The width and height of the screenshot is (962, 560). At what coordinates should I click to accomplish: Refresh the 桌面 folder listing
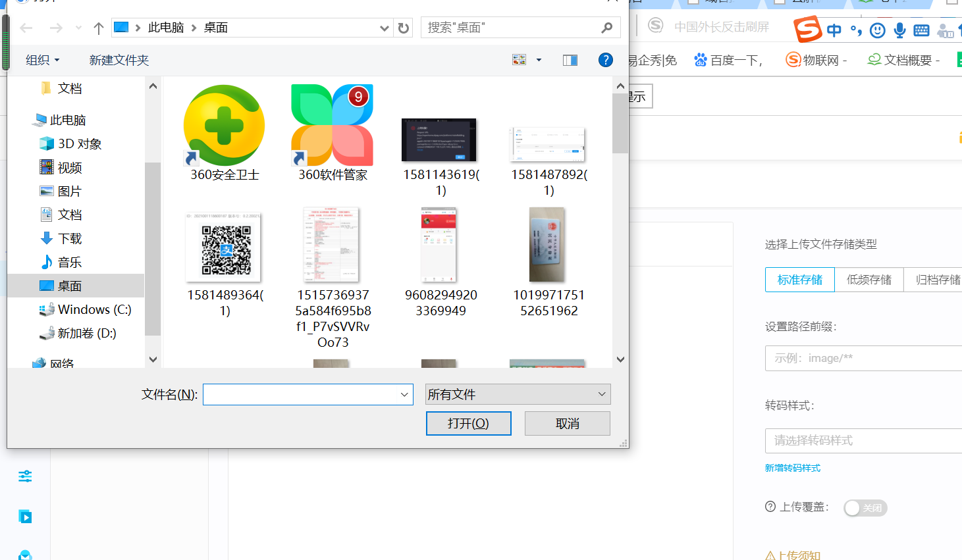click(404, 28)
